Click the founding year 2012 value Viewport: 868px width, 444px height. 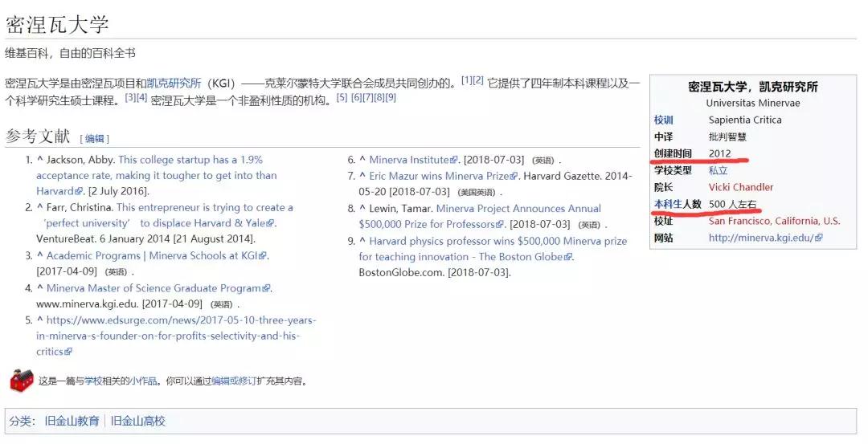pyautogui.click(x=719, y=153)
